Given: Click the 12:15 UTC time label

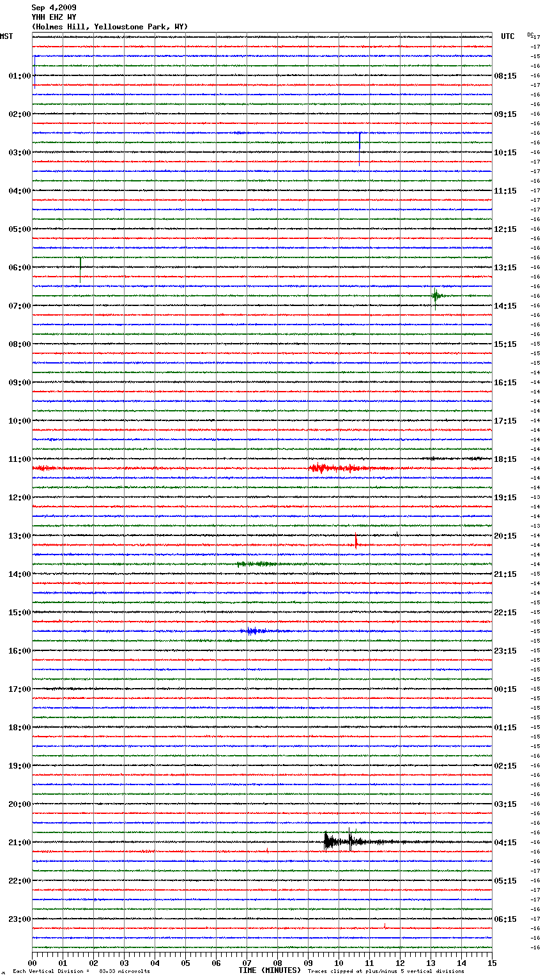Looking at the screenshot, I should pyautogui.click(x=505, y=229).
